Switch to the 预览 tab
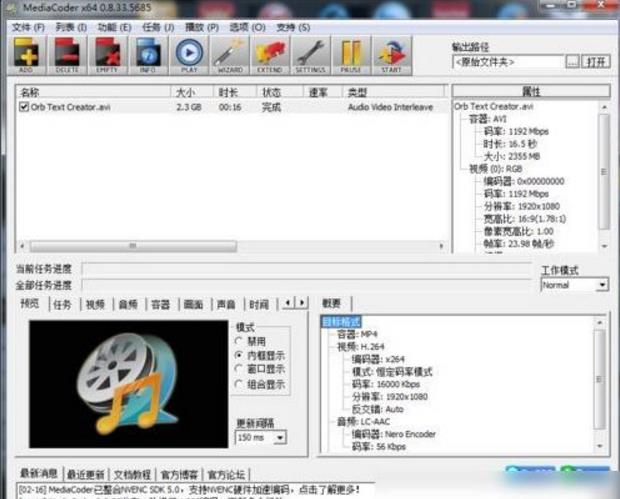Viewport: 620px width, 499px height. [x=30, y=304]
